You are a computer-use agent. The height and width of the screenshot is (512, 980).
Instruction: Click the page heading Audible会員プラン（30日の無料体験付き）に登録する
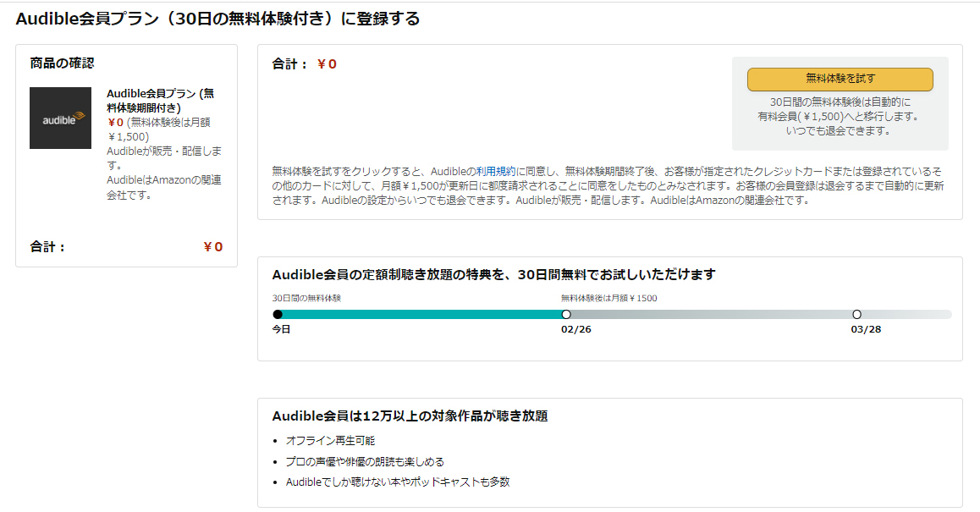coord(217,19)
